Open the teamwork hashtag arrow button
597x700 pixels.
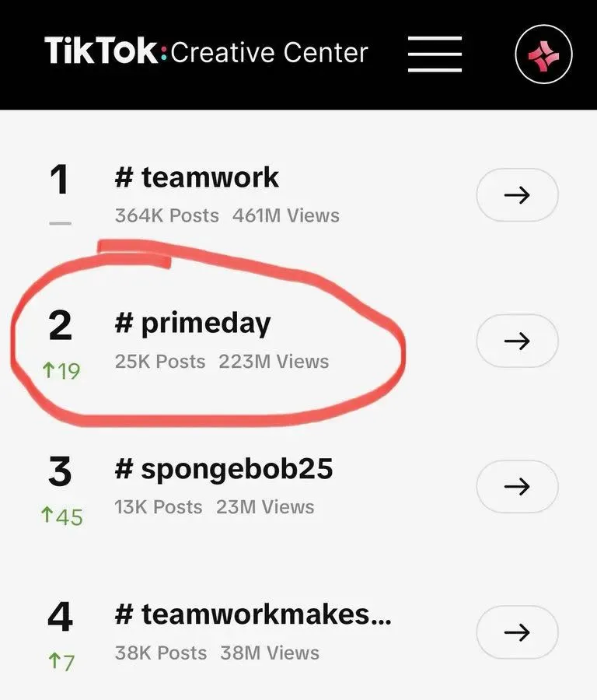click(x=517, y=194)
